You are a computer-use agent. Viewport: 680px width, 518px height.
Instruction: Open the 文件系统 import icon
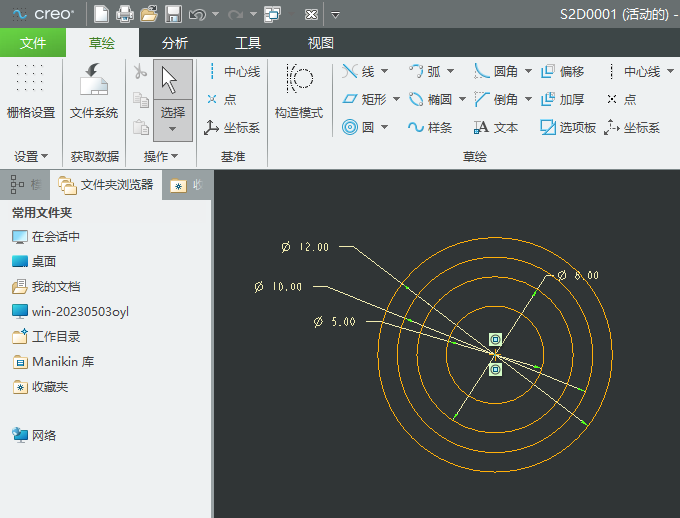(94, 93)
